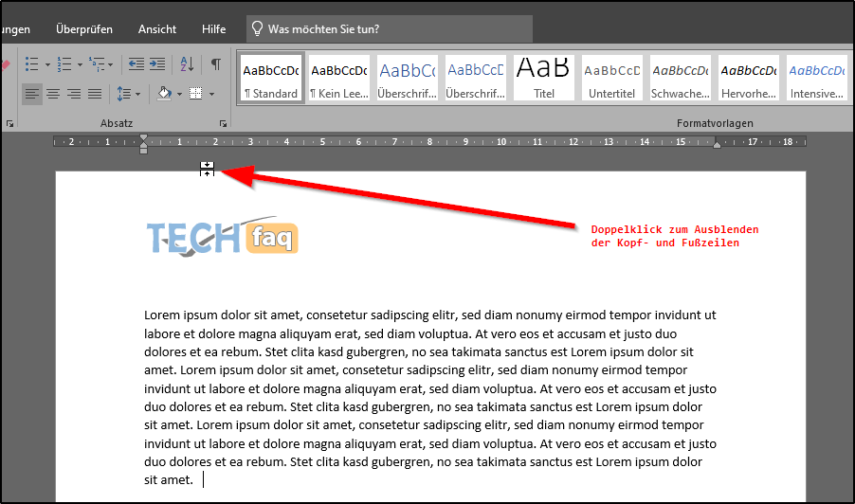Open the Überprüfen ribbon tab
The height and width of the screenshot is (504, 855).
click(84, 29)
